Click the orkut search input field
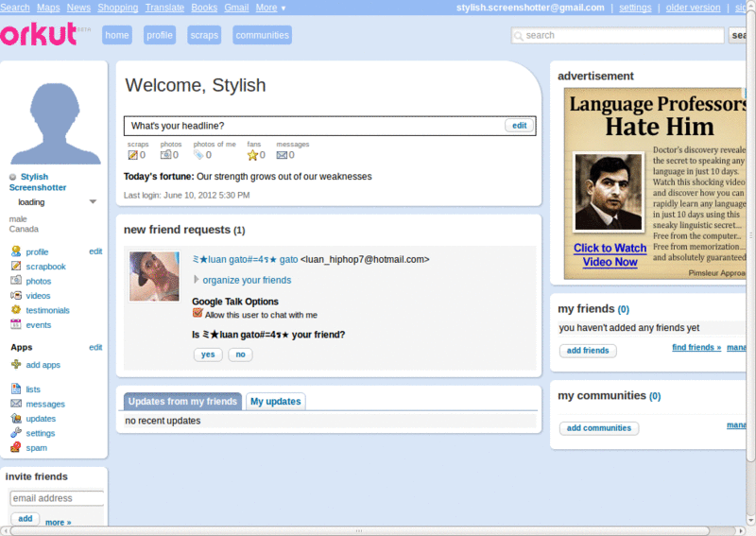756x536 pixels. point(618,35)
